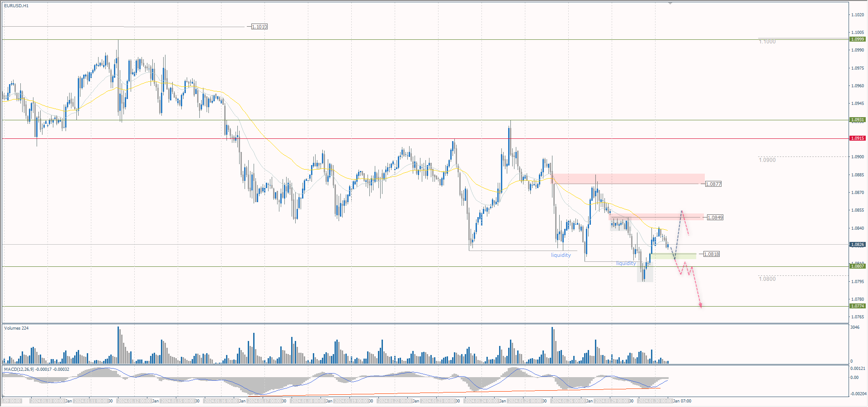868x407 pixels.
Task: Click the 2024.01.17 00:00 time axis label
Action: 265,401
